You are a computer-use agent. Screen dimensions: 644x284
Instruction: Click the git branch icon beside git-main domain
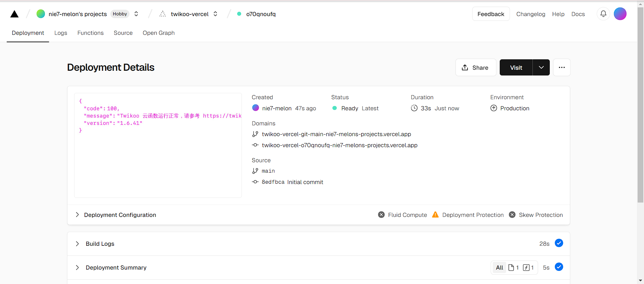pyautogui.click(x=255, y=134)
